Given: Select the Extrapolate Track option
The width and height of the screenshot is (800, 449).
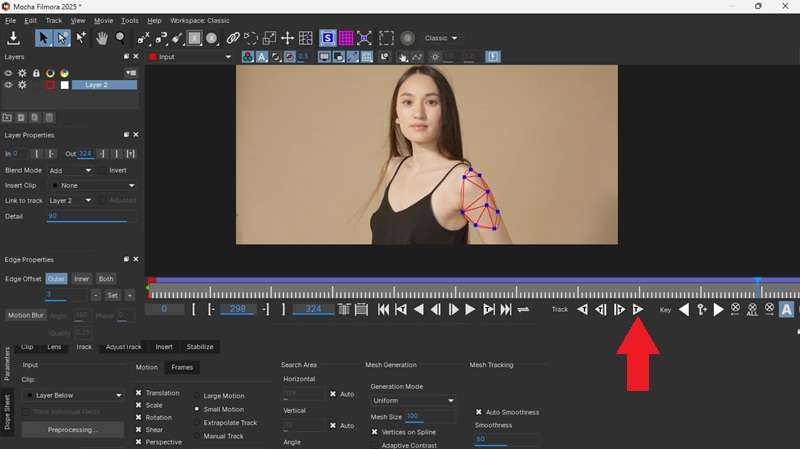Looking at the screenshot, I should (x=197, y=423).
